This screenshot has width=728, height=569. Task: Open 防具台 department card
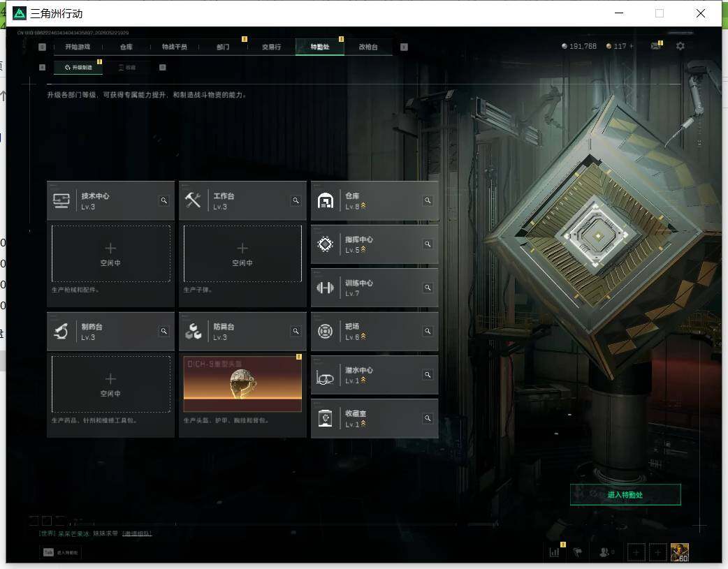pos(242,332)
